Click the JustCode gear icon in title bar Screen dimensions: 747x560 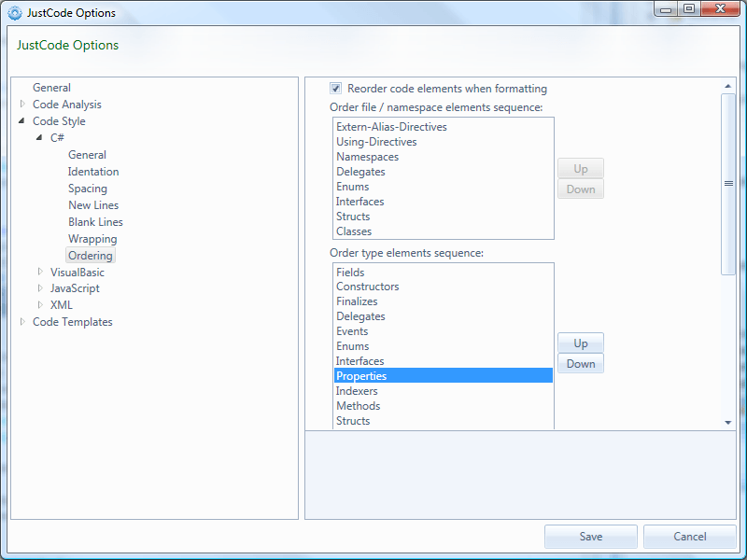[x=15, y=13]
